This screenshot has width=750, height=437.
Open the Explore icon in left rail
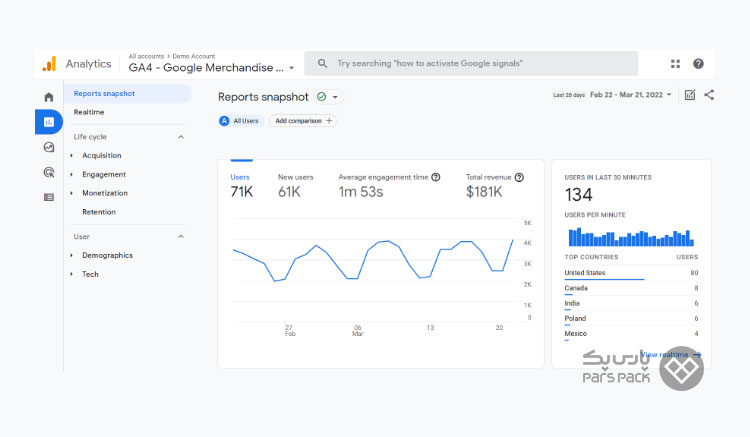click(x=49, y=147)
